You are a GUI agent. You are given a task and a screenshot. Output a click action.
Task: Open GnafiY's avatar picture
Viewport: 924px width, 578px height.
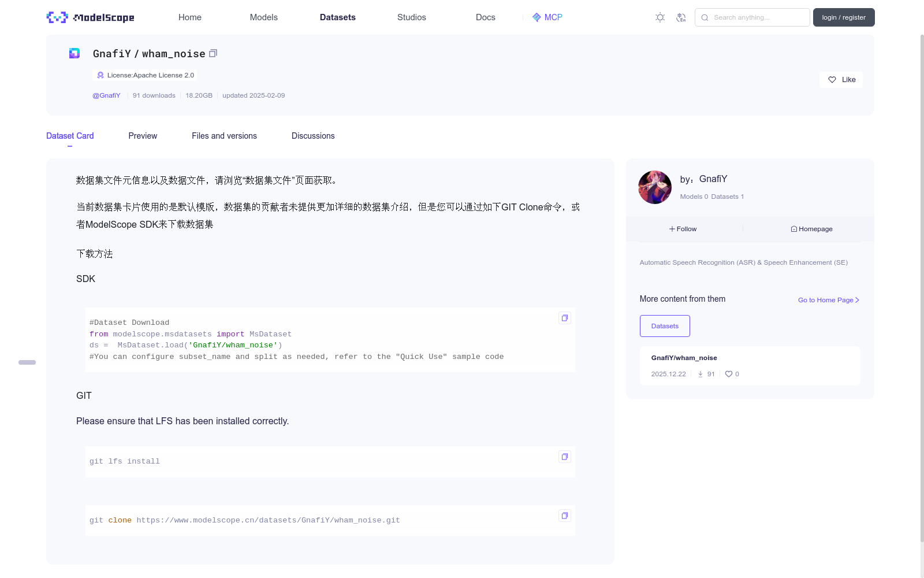pos(655,187)
